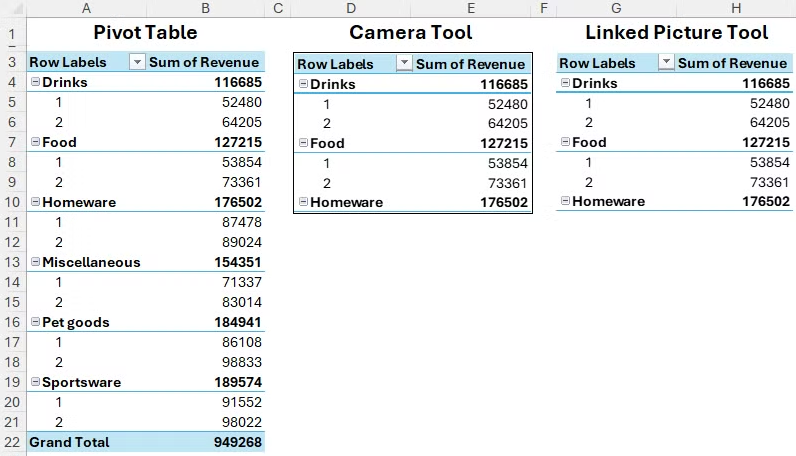The width and height of the screenshot is (796, 456).
Task: Select column B header
Action: [206, 8]
